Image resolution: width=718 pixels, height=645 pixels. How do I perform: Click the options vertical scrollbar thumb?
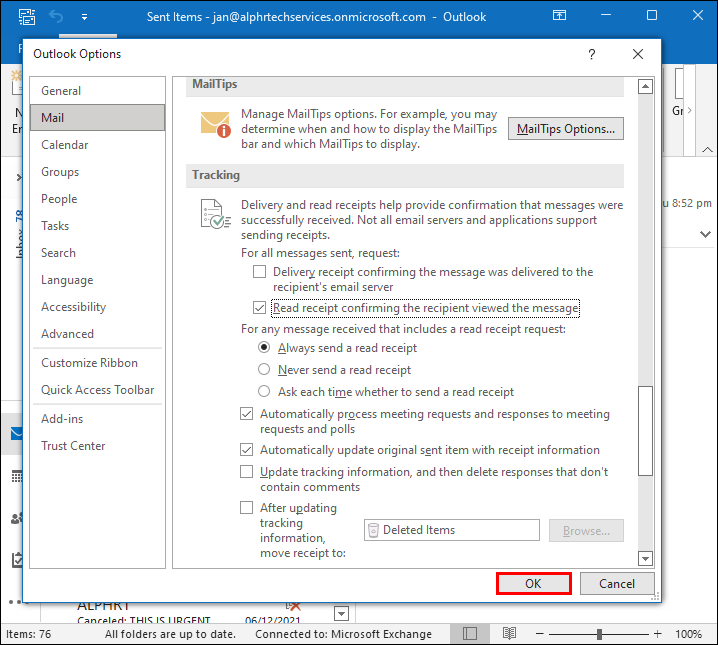pos(645,431)
